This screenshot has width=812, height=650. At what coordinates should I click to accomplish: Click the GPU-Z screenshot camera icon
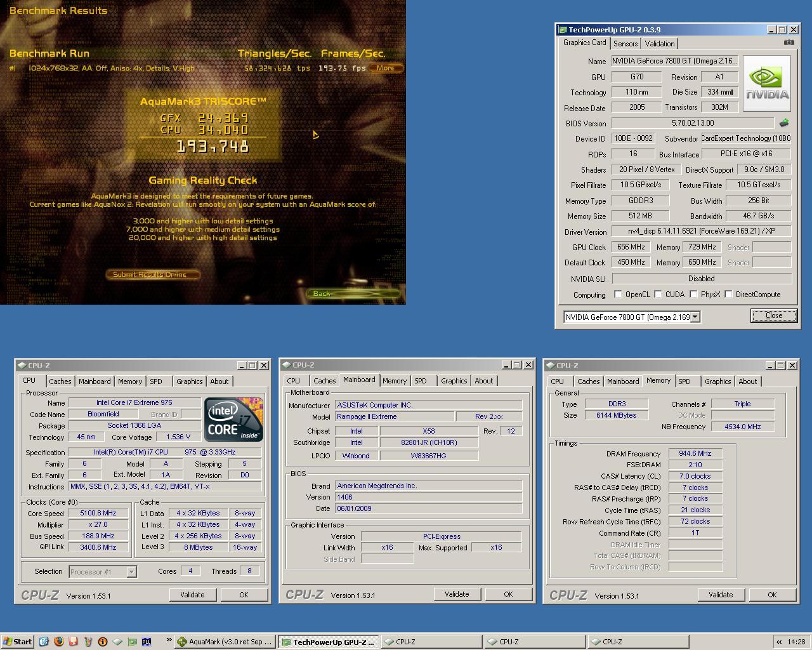[x=789, y=43]
